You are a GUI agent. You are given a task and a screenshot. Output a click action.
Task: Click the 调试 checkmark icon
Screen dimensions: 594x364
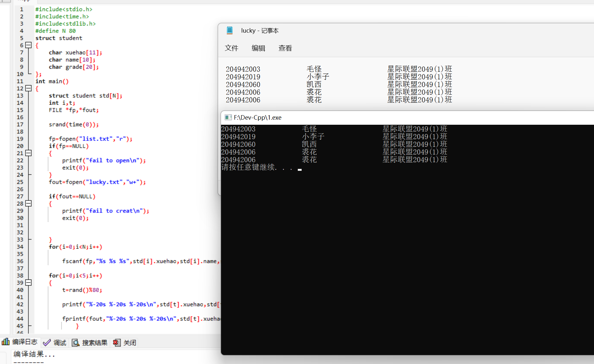coord(47,343)
